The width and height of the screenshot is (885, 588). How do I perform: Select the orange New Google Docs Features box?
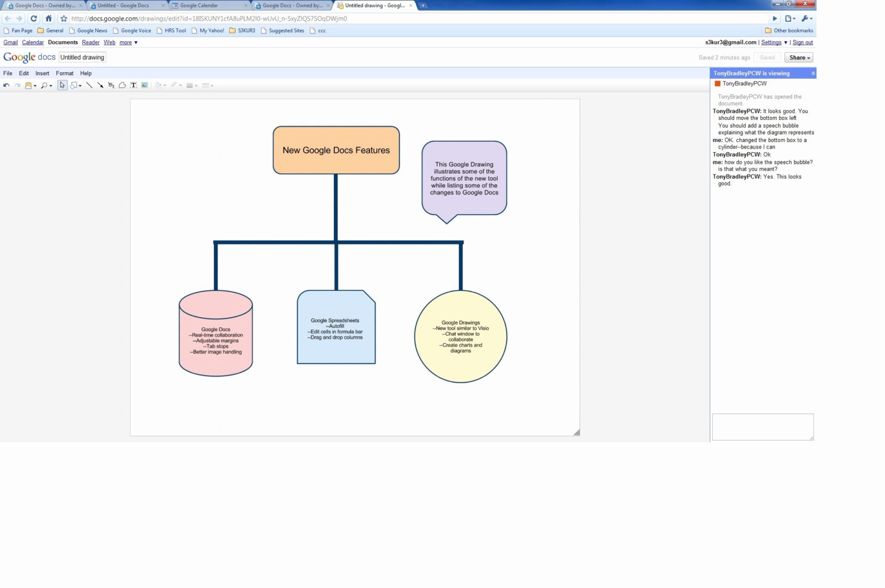[336, 150]
